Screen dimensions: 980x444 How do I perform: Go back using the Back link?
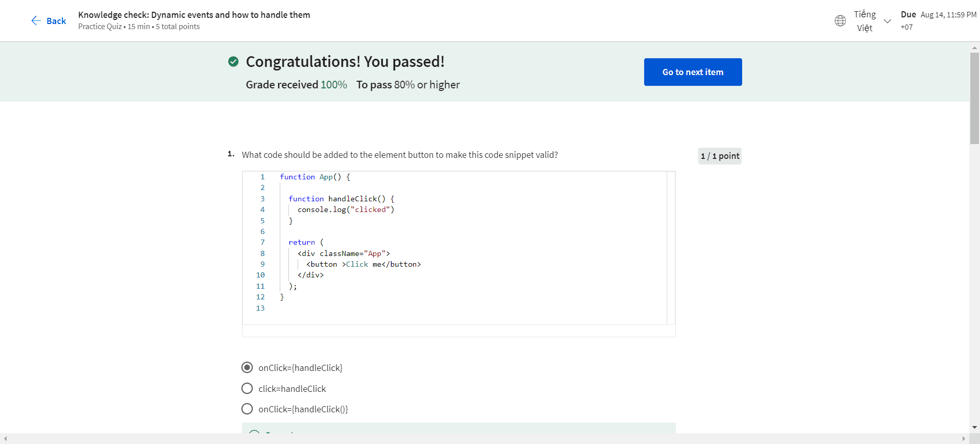pyautogui.click(x=56, y=21)
